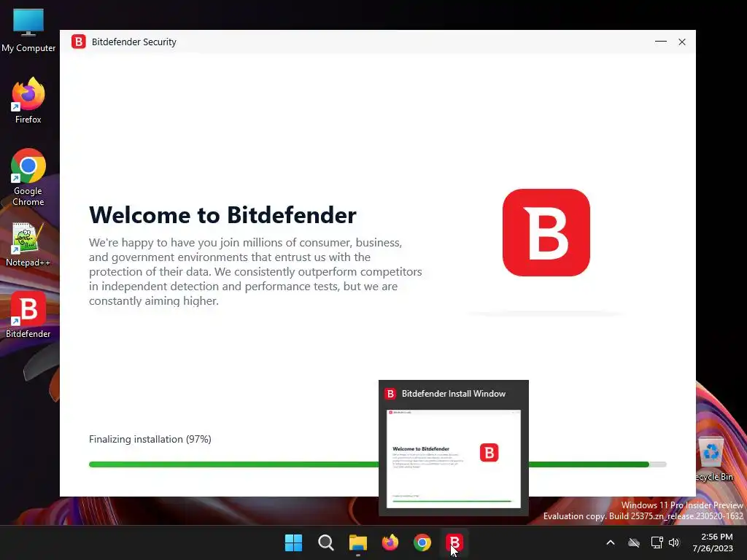Select the Recycle Bin desktop icon
The width and height of the screenshot is (747, 560).
pyautogui.click(x=712, y=459)
